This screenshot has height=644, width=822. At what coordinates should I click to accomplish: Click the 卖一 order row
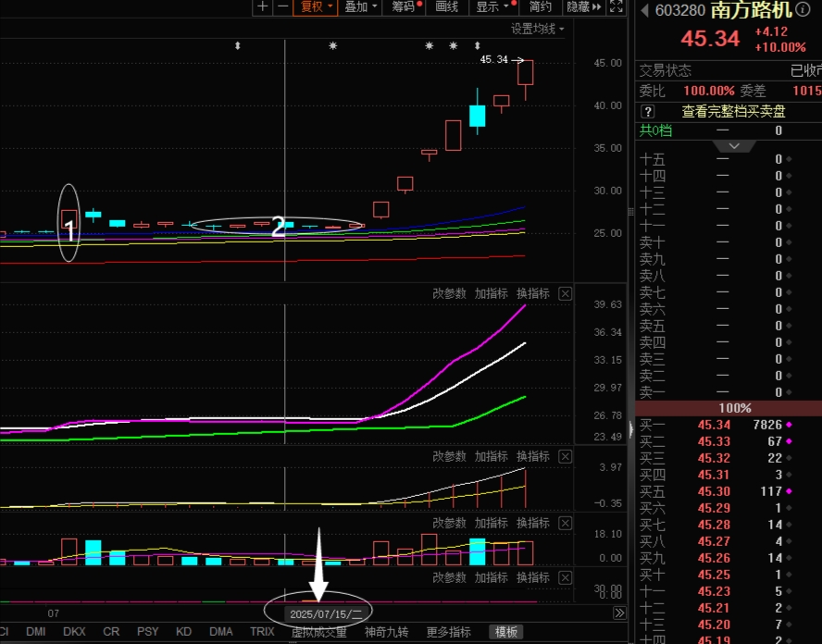pyautogui.click(x=729, y=392)
